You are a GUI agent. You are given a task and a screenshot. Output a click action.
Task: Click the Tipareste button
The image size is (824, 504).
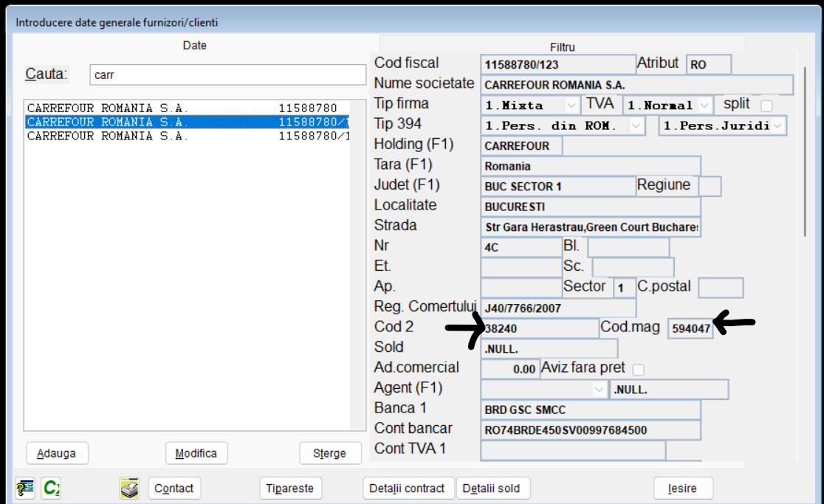click(x=290, y=489)
